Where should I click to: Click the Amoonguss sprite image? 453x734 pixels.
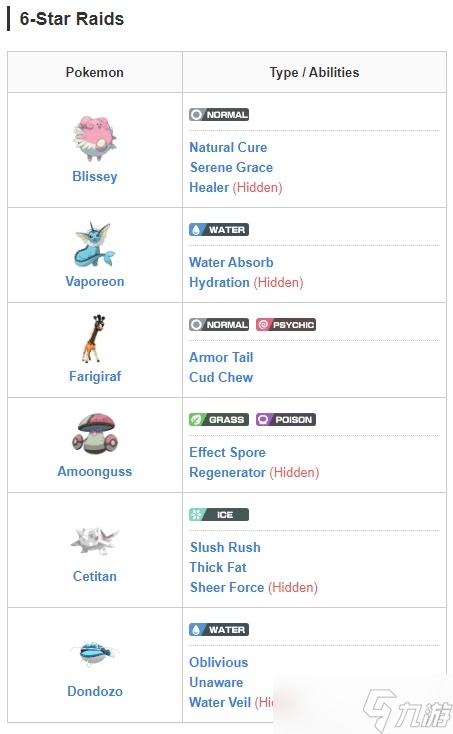(95, 434)
